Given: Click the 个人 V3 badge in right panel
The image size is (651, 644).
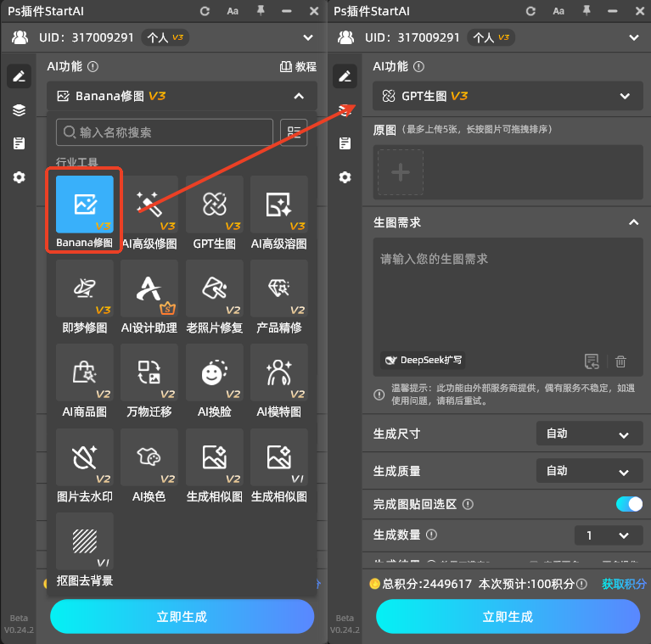Looking at the screenshot, I should [x=491, y=38].
